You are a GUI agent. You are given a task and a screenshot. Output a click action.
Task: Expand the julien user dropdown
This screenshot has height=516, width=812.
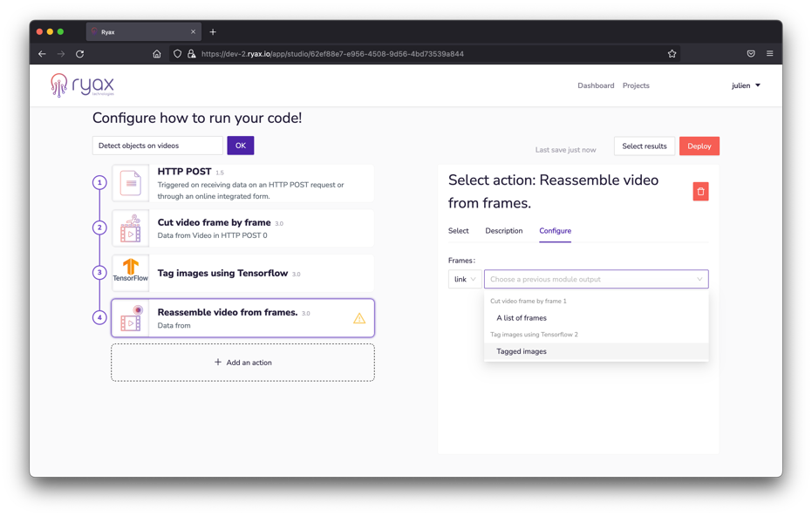click(746, 85)
